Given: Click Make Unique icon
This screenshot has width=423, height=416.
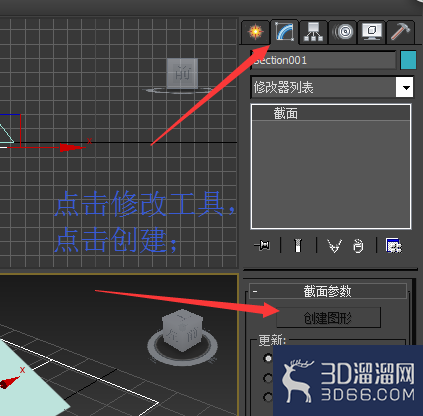Looking at the screenshot, I should [x=334, y=246].
